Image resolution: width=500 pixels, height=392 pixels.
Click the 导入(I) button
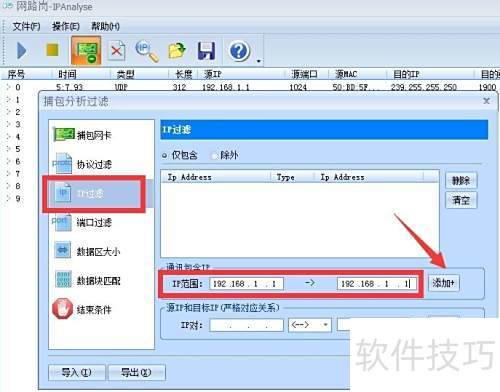[x=77, y=373]
